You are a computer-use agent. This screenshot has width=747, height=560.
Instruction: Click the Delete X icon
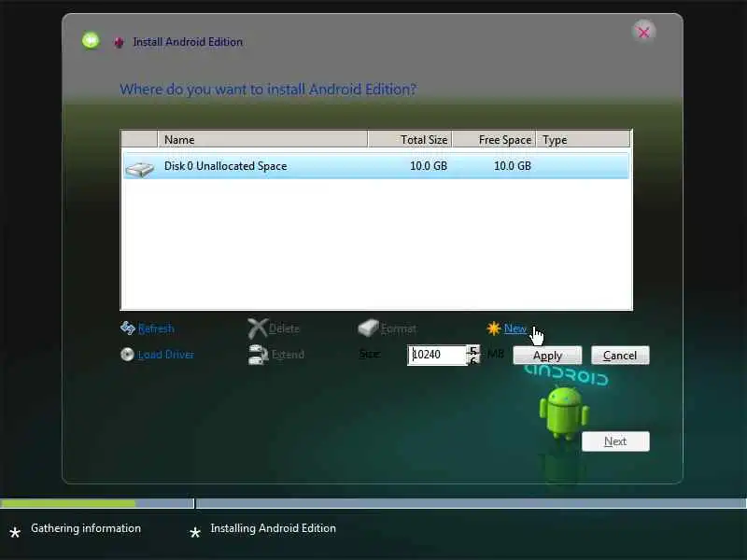[258, 329]
